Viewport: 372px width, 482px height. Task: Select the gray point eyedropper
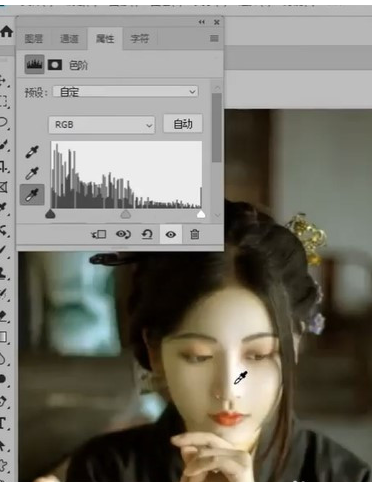pos(32,173)
